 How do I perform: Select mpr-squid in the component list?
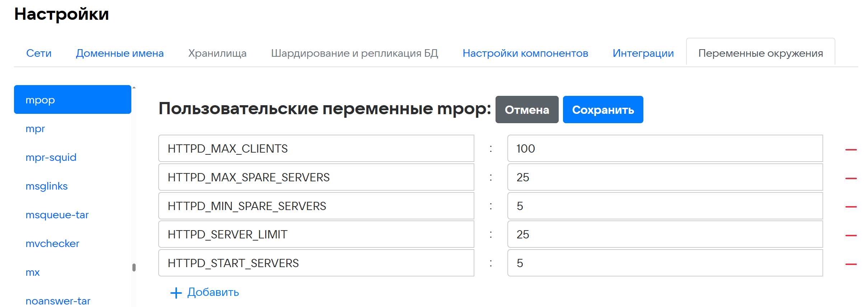pyautogui.click(x=51, y=157)
